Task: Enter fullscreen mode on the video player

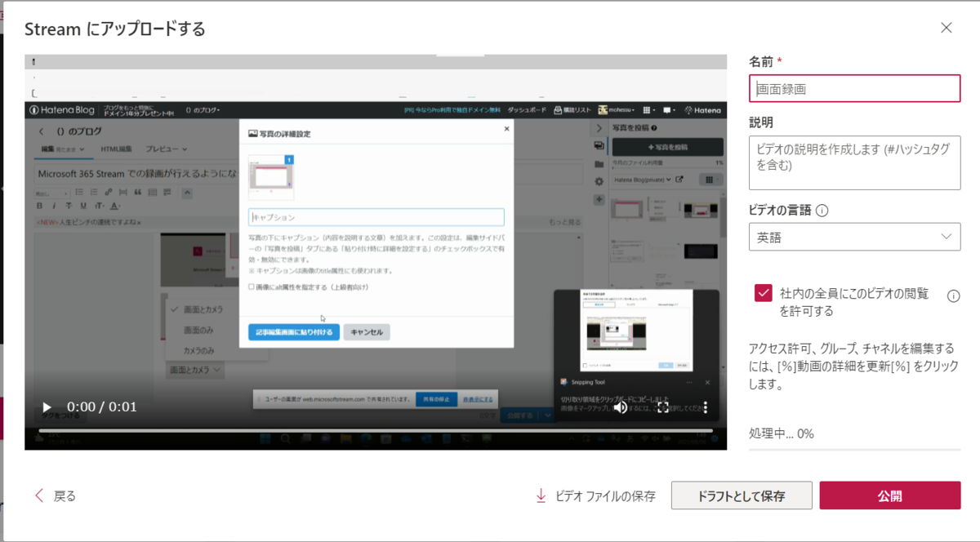Action: coord(663,406)
